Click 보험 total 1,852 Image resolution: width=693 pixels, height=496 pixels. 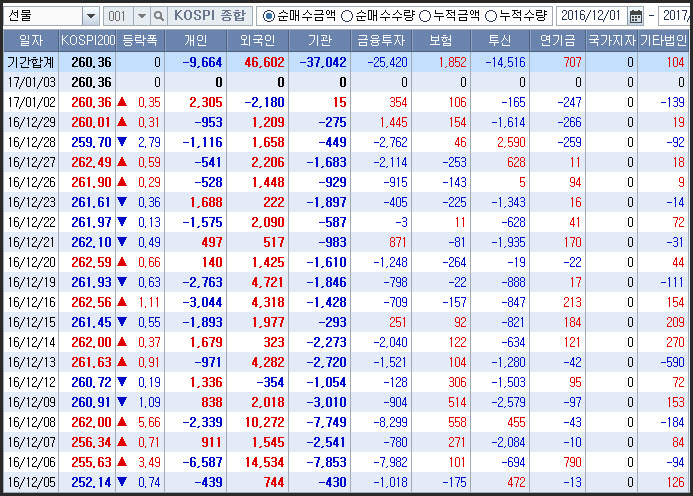pyautogui.click(x=453, y=62)
